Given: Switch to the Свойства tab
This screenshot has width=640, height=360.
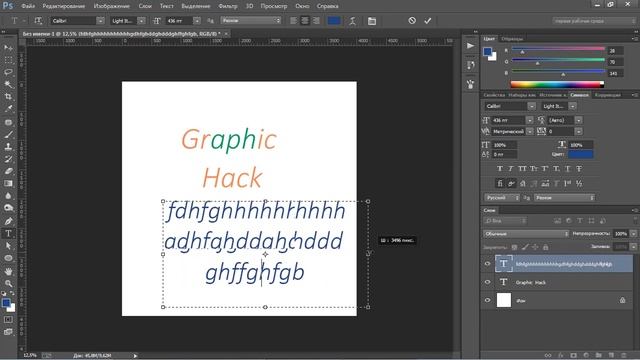Looking at the screenshot, I should (x=494, y=95).
